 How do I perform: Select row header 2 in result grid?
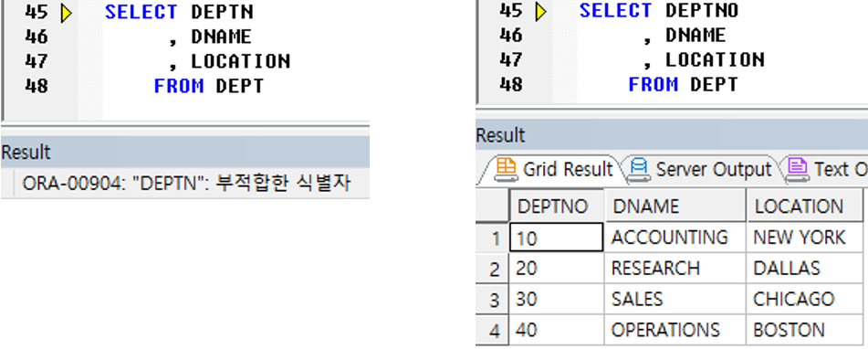(x=492, y=270)
